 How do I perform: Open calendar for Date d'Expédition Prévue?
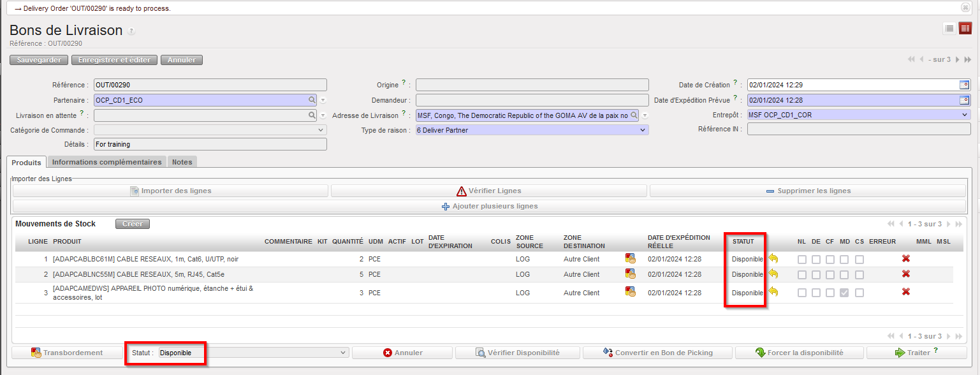click(964, 100)
